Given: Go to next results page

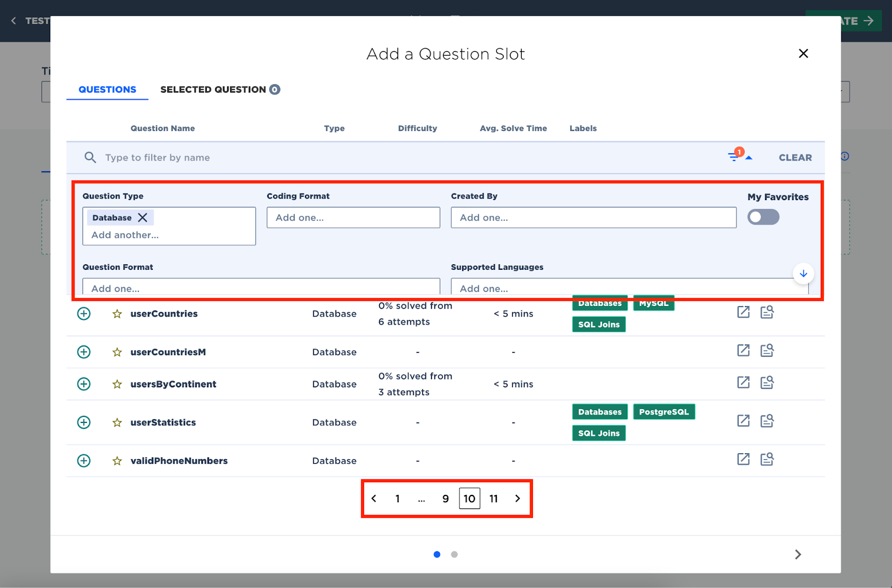Looking at the screenshot, I should 517,498.
